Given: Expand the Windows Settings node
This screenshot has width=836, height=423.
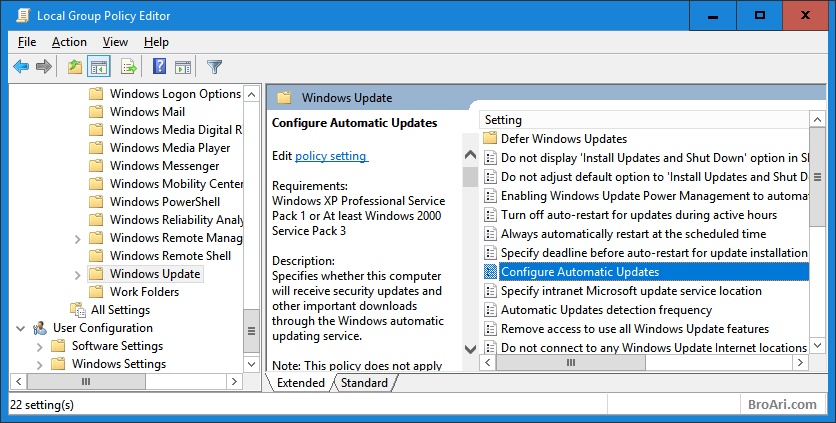Looking at the screenshot, I should [x=39, y=365].
